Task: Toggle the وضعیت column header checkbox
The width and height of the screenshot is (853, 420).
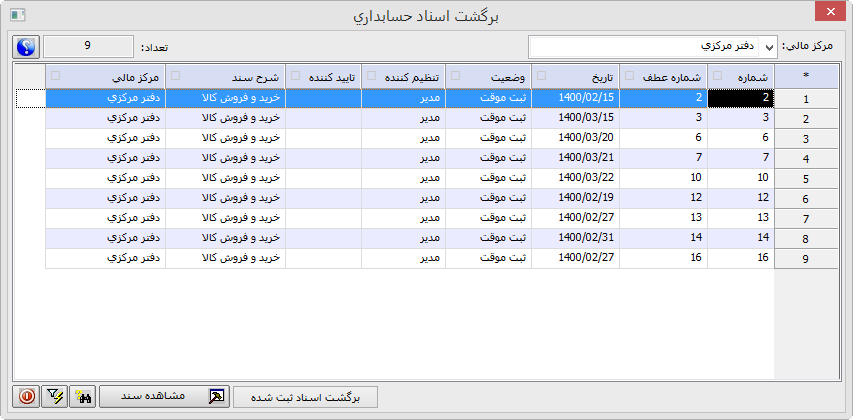Action: point(455,76)
